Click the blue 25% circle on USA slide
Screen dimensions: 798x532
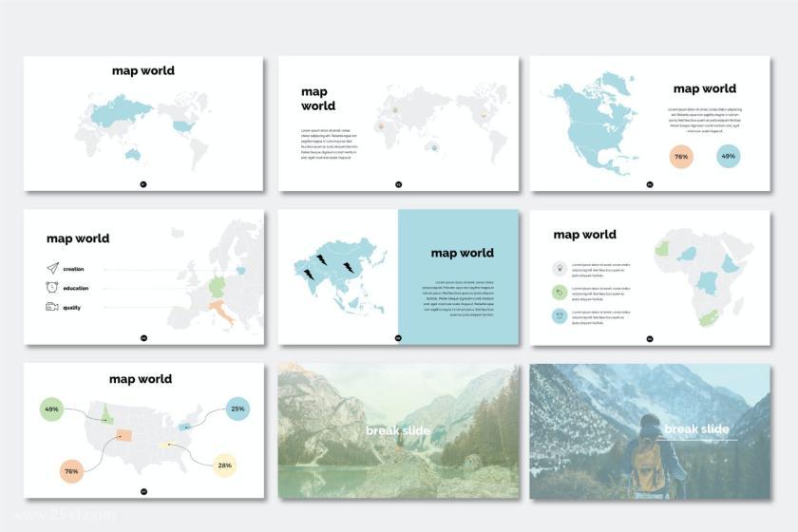pyautogui.click(x=237, y=409)
